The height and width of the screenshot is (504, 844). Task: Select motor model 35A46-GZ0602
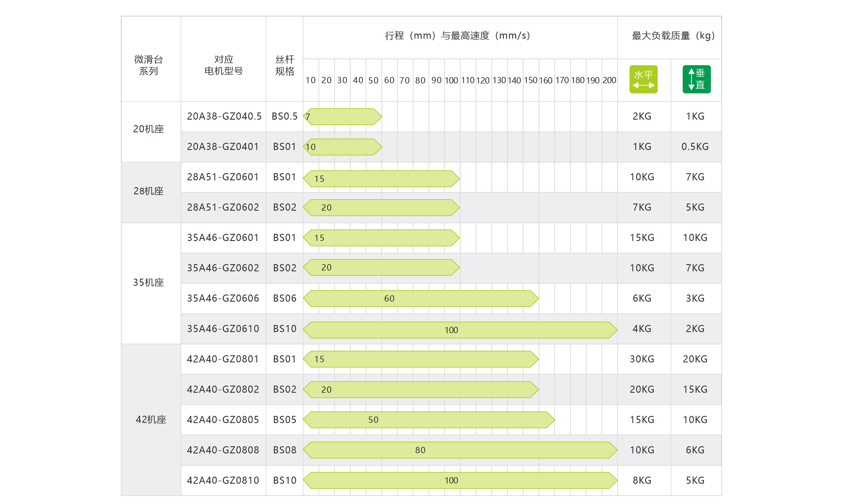pos(223,268)
